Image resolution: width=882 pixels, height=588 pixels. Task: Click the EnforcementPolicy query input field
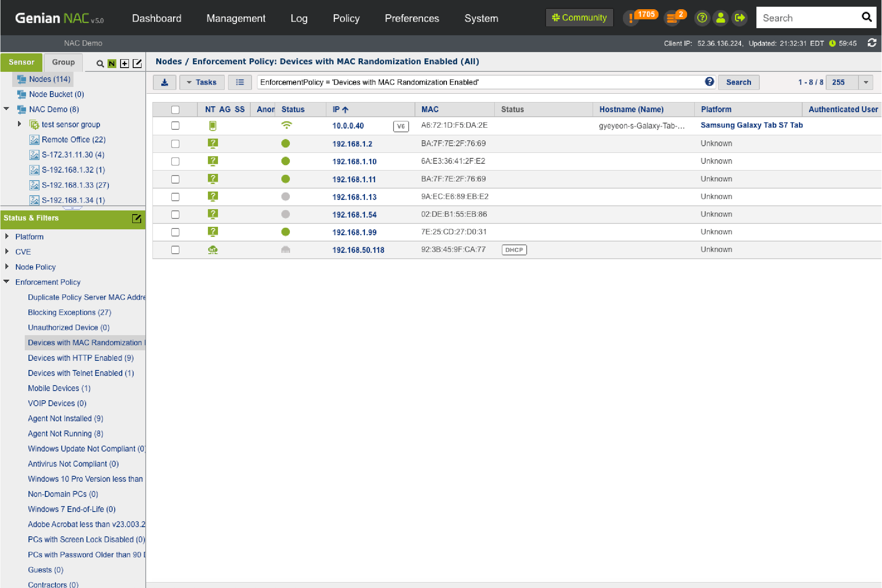479,82
